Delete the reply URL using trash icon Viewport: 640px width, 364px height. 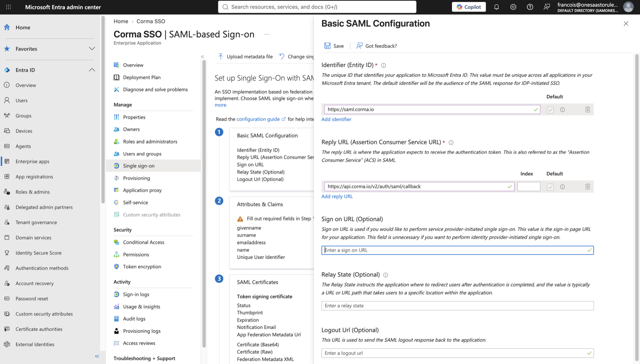[588, 186]
